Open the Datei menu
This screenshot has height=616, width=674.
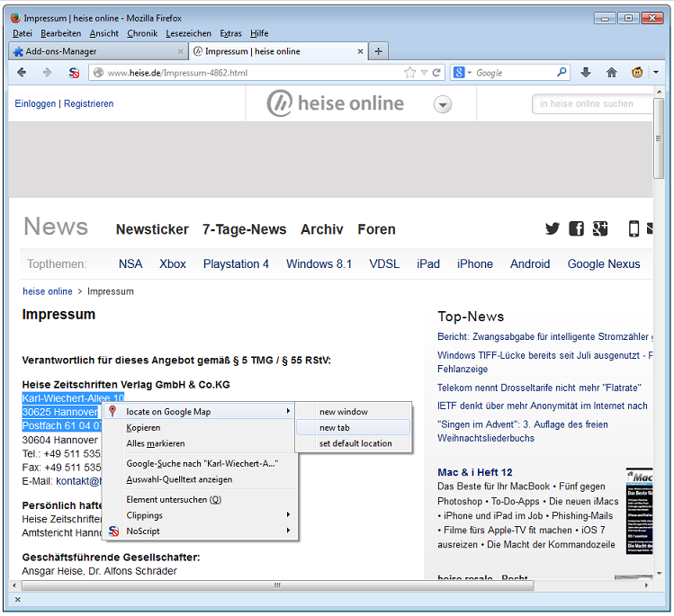point(22,33)
